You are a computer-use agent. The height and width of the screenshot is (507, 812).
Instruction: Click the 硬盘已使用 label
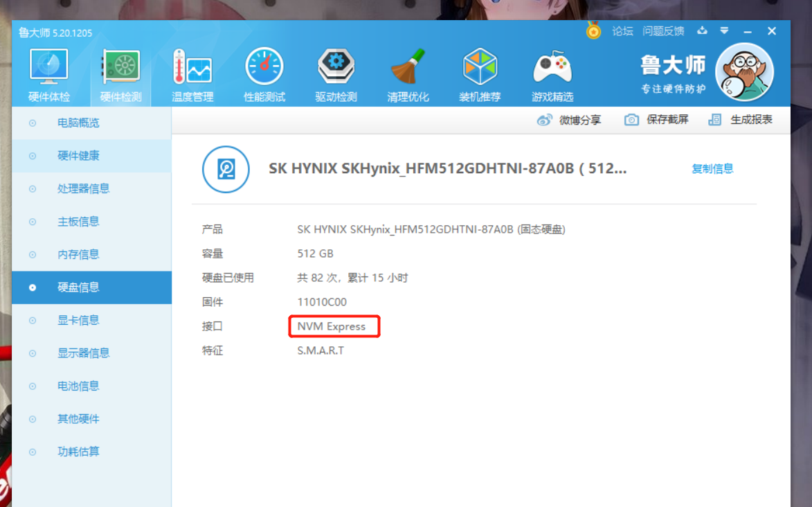click(x=228, y=278)
